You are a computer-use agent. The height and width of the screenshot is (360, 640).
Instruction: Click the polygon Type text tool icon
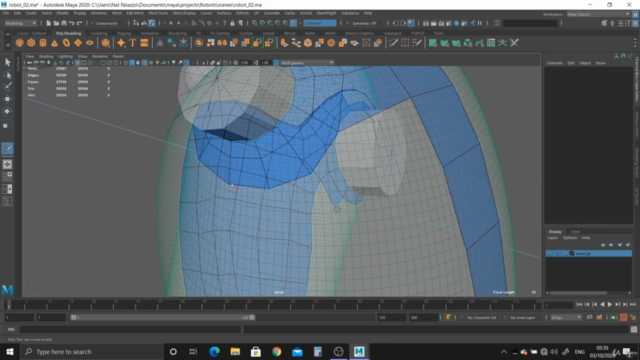click(133, 43)
